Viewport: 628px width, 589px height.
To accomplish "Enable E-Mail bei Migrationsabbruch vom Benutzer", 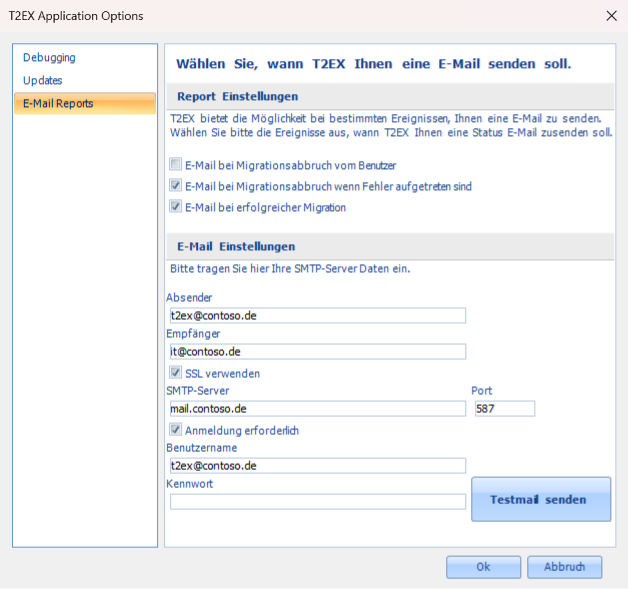I will 175,164.
